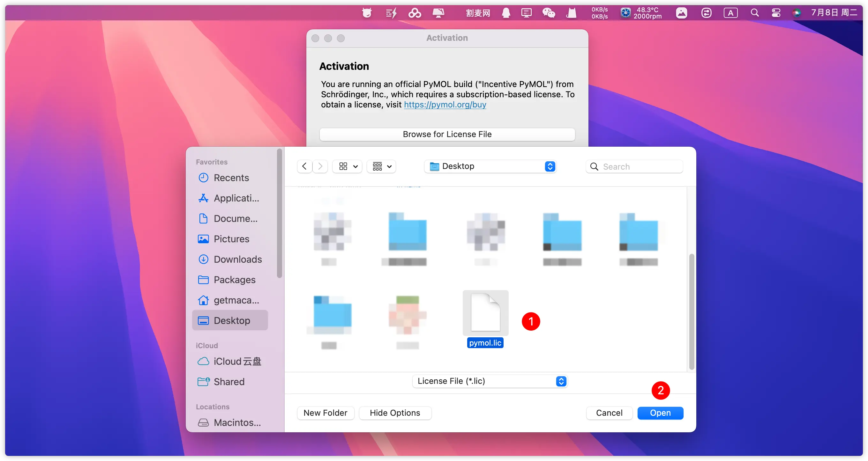The height and width of the screenshot is (461, 868).
Task: Click the file list vertical scrollbar
Action: click(692, 311)
